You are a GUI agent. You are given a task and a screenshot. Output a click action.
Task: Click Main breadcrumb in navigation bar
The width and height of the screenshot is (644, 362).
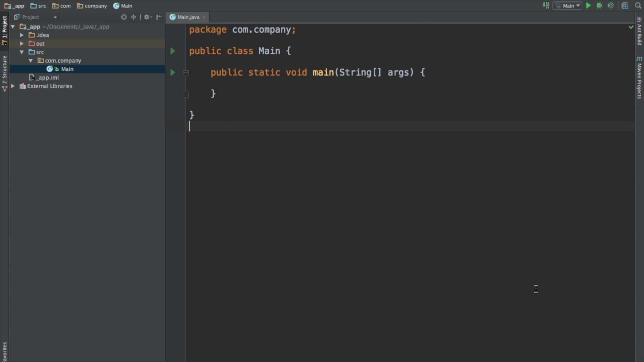click(123, 6)
